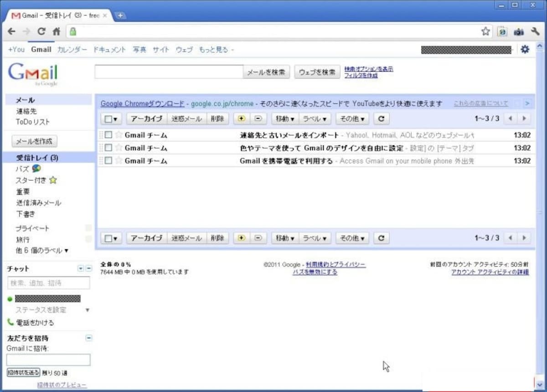
Task: Click the Gmail に招待 email input field
Action: 48,360
